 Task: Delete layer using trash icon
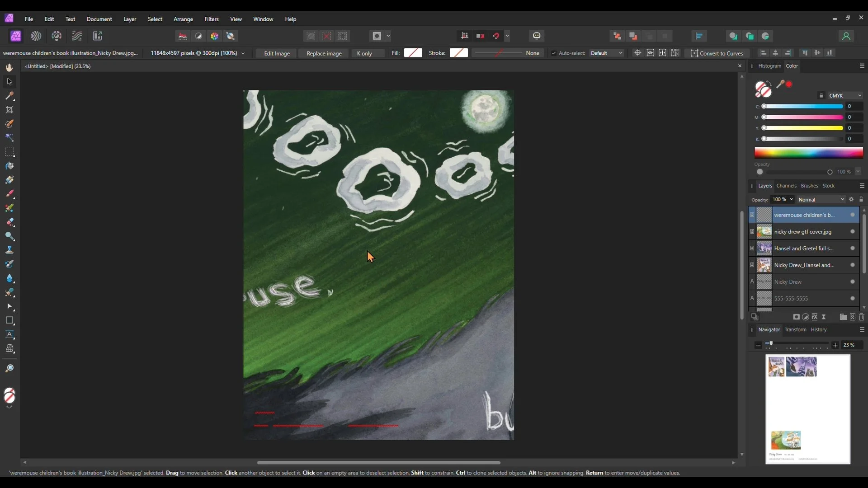click(862, 317)
